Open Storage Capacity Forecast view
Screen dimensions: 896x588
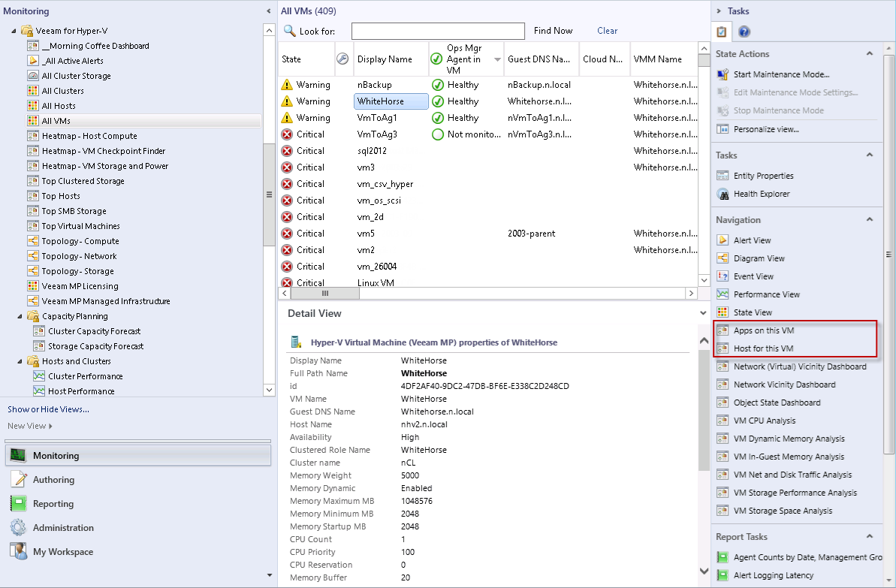click(95, 346)
